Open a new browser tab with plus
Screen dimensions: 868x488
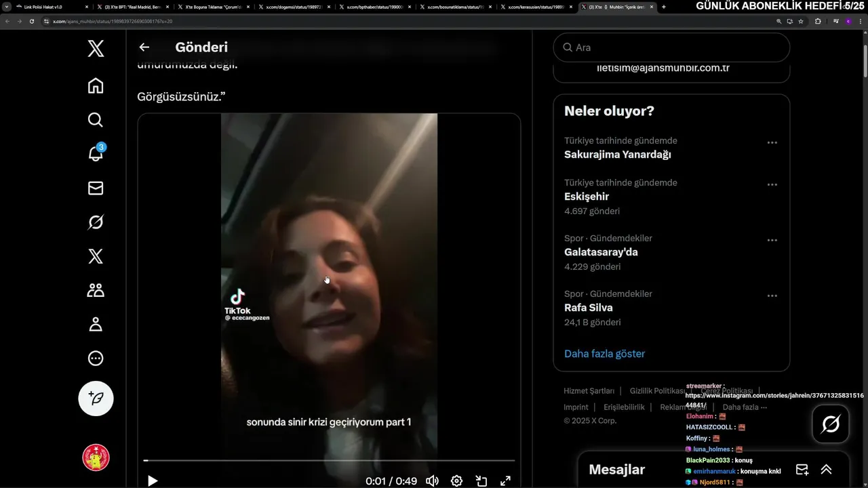(663, 7)
